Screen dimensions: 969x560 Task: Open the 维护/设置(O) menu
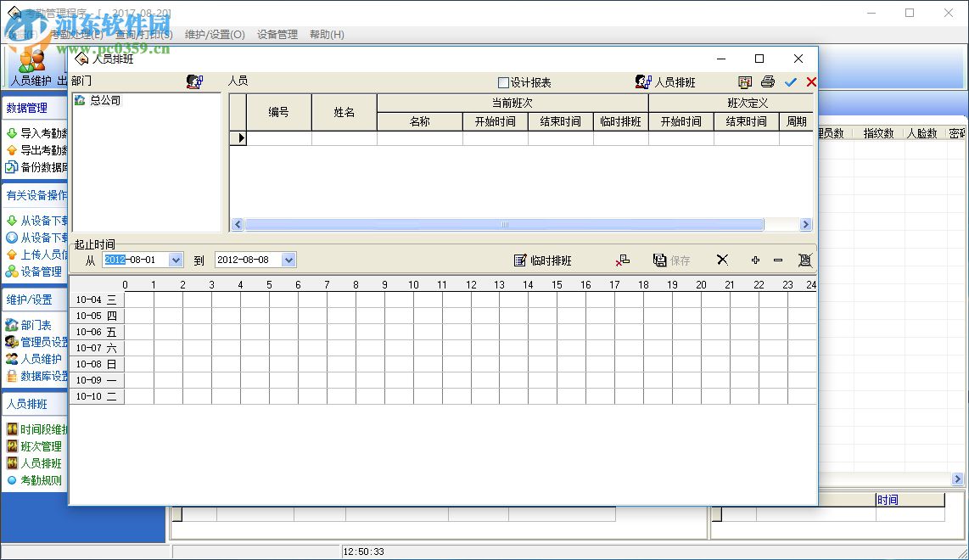pos(212,35)
